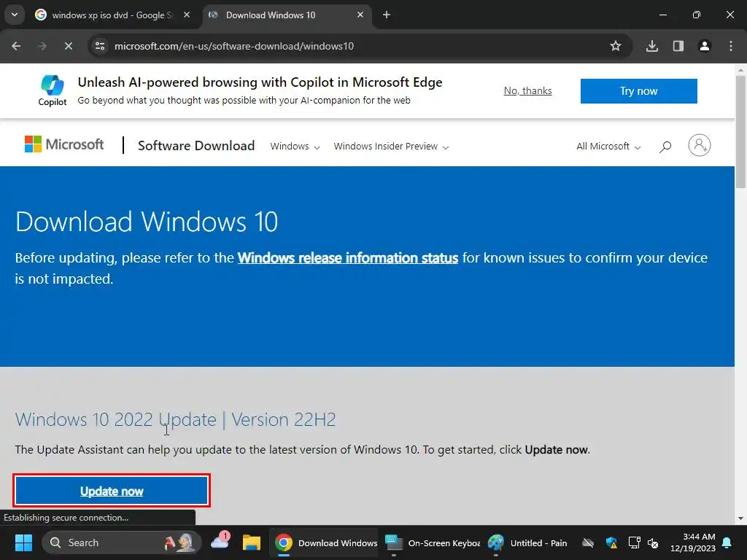The width and height of the screenshot is (747, 560).
Task: Open On-Screen Keyboard from the taskbar
Action: point(433,542)
